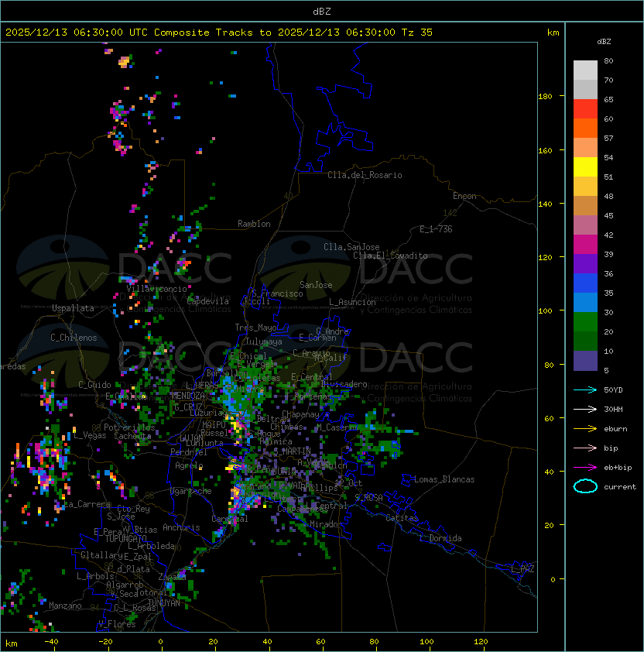Screen dimensions: 644x652
Task: Click the 'Clla.El_Cavadito' map label
Action: [390, 256]
